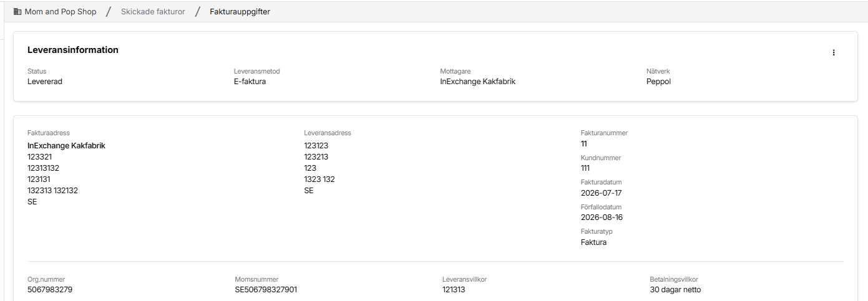Click billing address line 123131
This screenshot has width=868, height=301.
[x=39, y=179]
